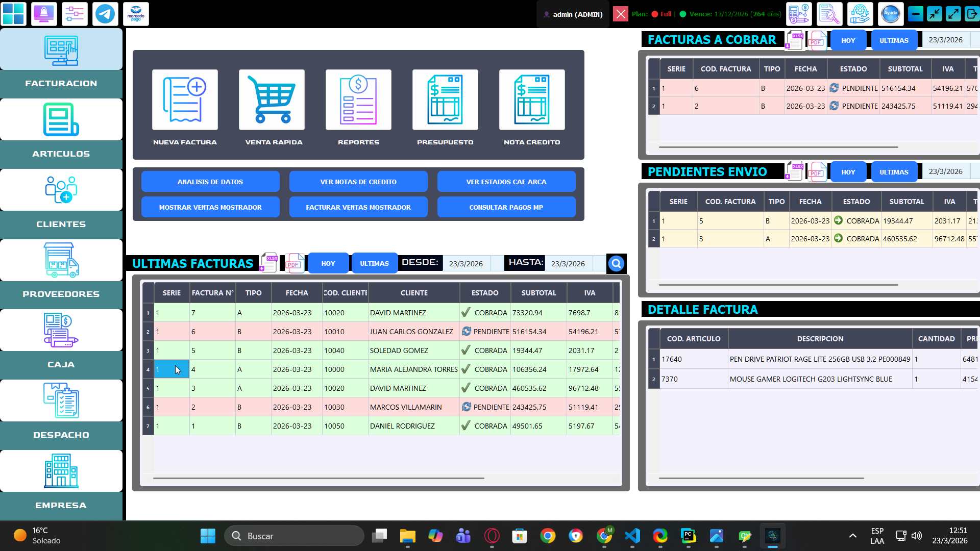This screenshot has width=980, height=551.
Task: Export Facturas a Cobrar as PDF
Action: click(816, 41)
